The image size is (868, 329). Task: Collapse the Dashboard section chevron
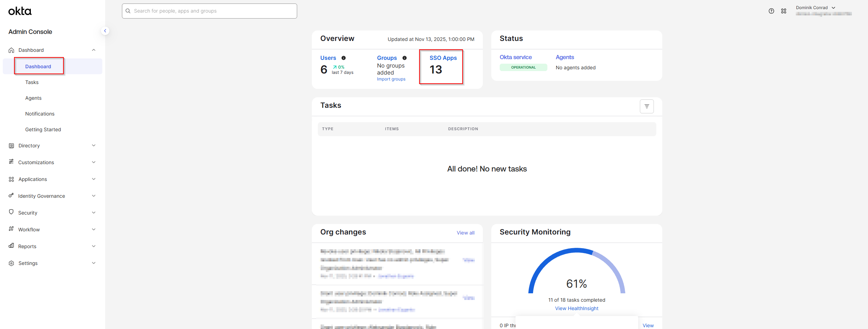[94, 50]
